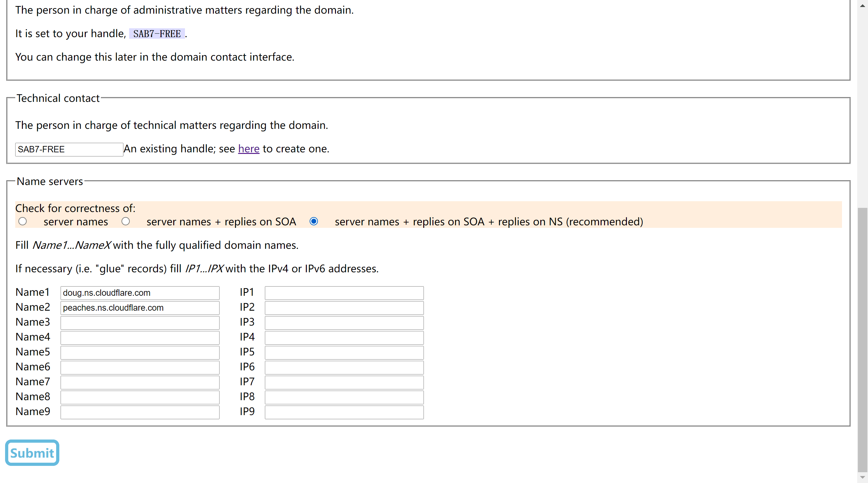Image resolution: width=868 pixels, height=483 pixels.
Task: Click the Name2 field with peaches.ns.cloudflare.com
Action: [140, 308]
